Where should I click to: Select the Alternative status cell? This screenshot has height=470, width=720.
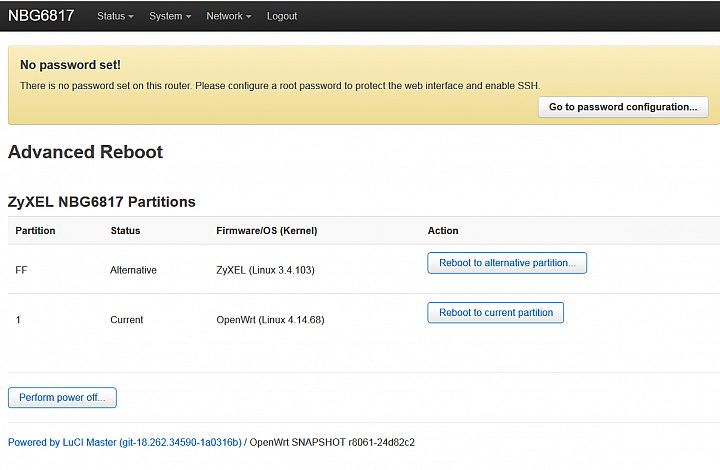(x=133, y=270)
